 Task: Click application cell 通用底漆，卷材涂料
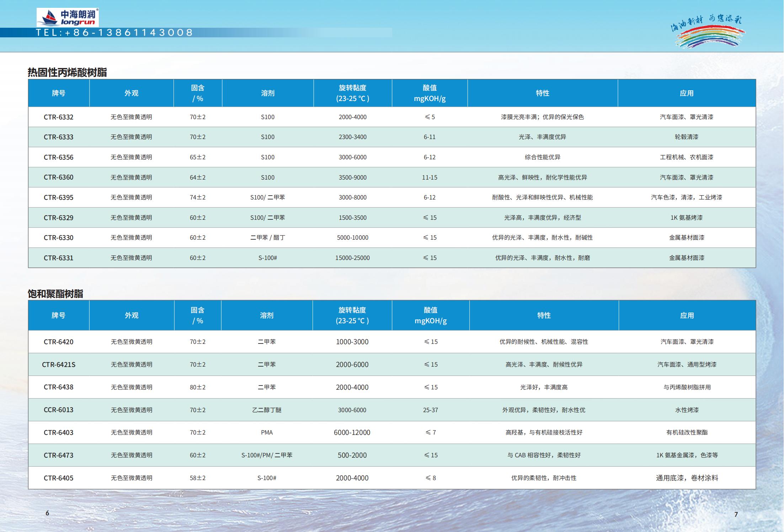[x=687, y=478]
